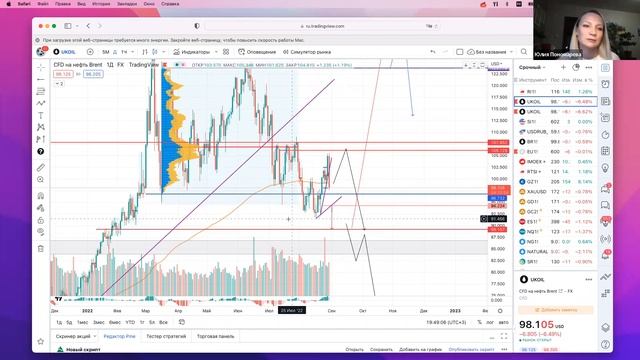This screenshot has height=360, width=640.
Task: Select the USDRUB row in watchlist
Action: pyautogui.click(x=556, y=131)
